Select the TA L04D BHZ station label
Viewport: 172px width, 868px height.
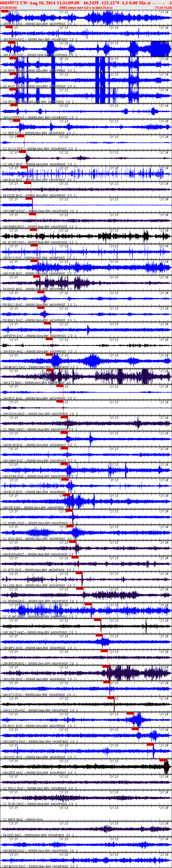pos(39,586)
